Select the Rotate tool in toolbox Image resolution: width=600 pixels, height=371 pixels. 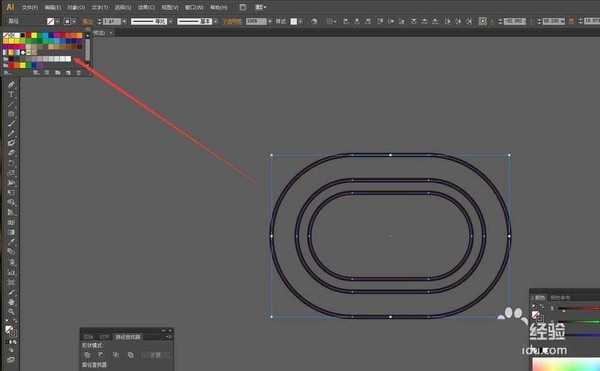coord(11,163)
